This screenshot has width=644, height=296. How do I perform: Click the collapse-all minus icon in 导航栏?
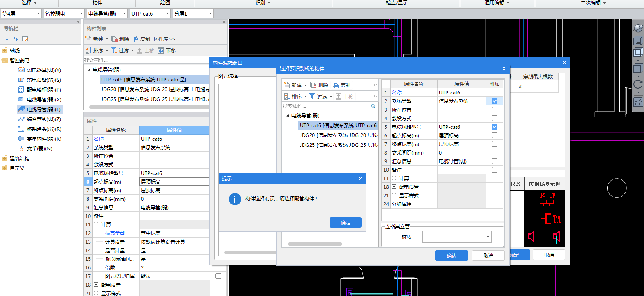pos(6,39)
